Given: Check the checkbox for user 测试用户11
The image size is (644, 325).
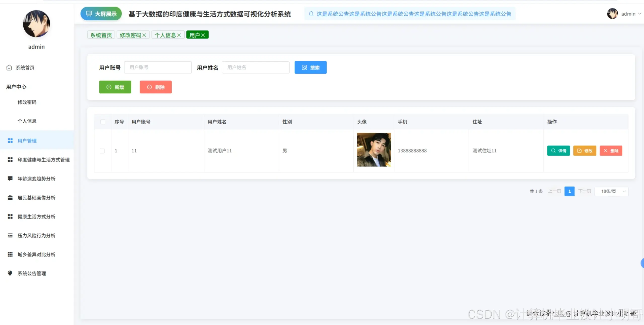Looking at the screenshot, I should click(x=102, y=151).
